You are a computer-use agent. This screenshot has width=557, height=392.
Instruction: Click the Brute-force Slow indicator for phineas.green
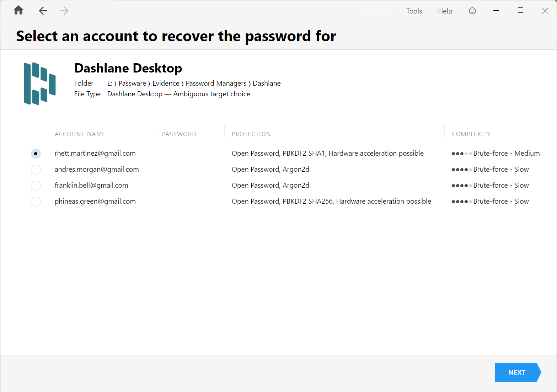point(461,202)
